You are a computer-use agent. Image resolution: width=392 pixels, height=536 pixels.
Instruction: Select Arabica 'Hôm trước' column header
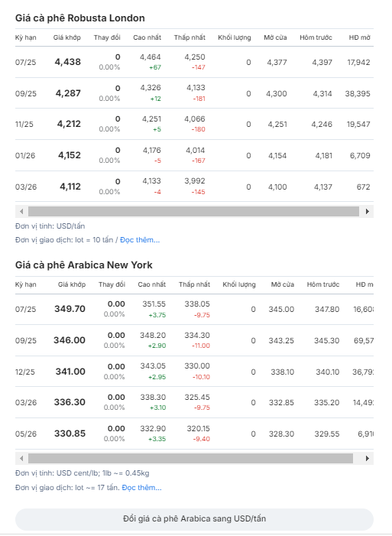(x=323, y=284)
